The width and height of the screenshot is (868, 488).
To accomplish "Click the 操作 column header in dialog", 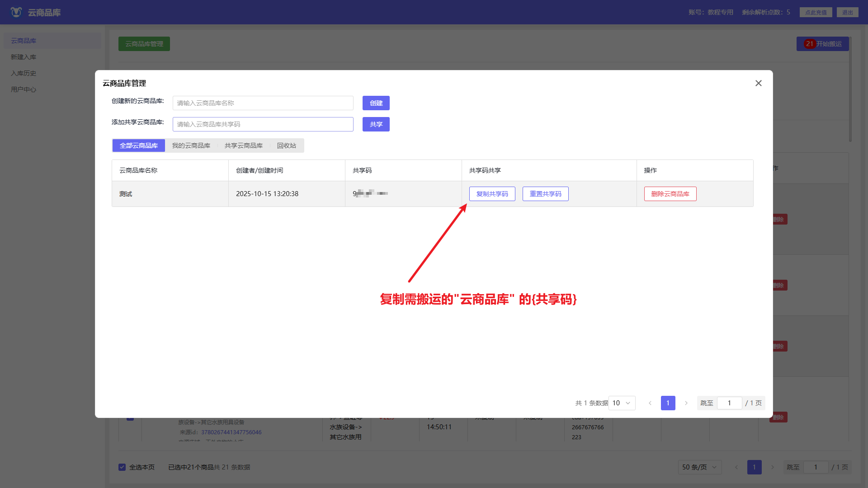I will tap(695, 170).
